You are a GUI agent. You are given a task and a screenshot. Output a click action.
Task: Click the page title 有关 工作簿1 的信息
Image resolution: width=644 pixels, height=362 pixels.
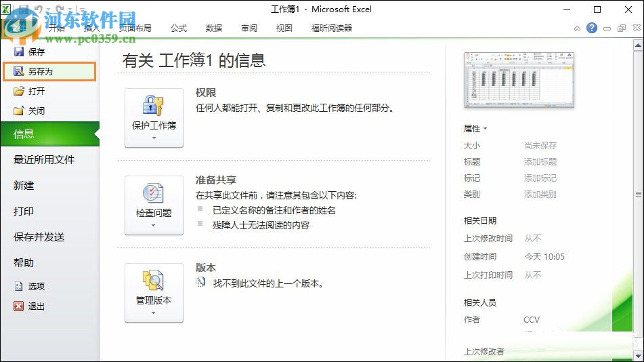point(194,60)
